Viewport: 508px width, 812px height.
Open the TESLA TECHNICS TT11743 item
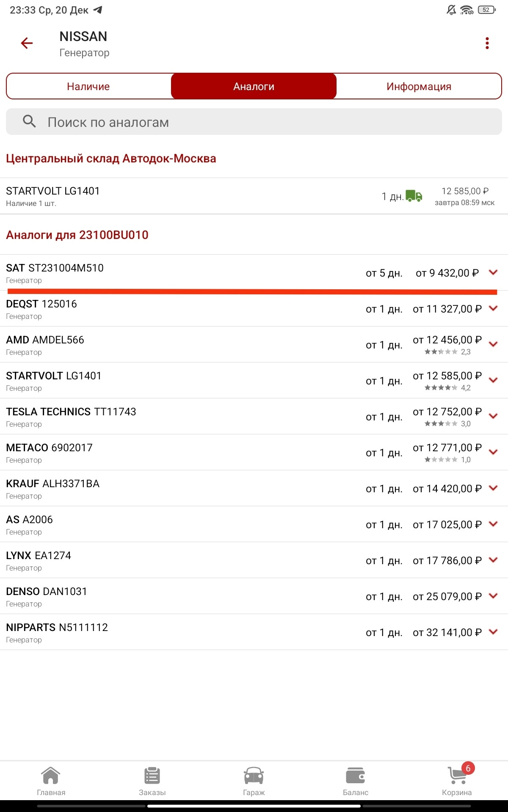(x=169, y=417)
